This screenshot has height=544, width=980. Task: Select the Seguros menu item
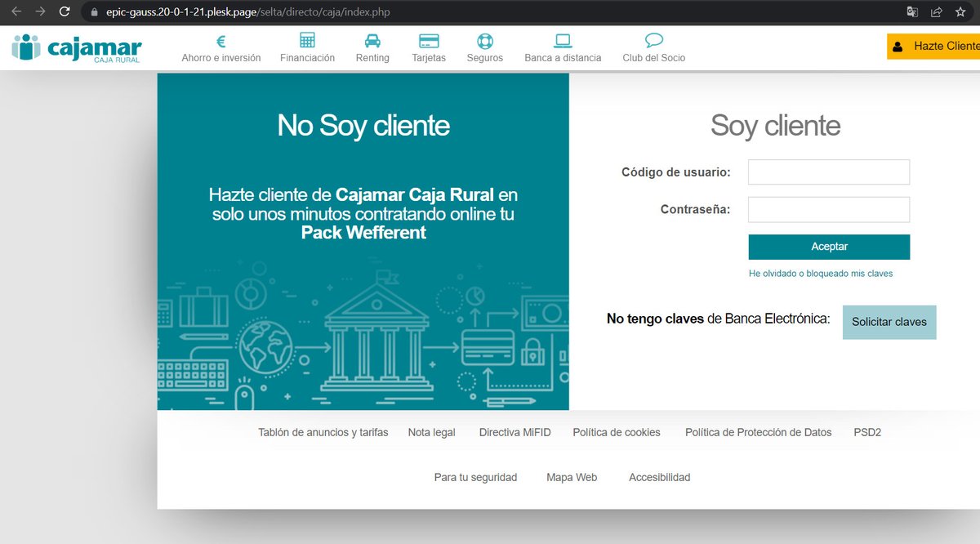485,58
